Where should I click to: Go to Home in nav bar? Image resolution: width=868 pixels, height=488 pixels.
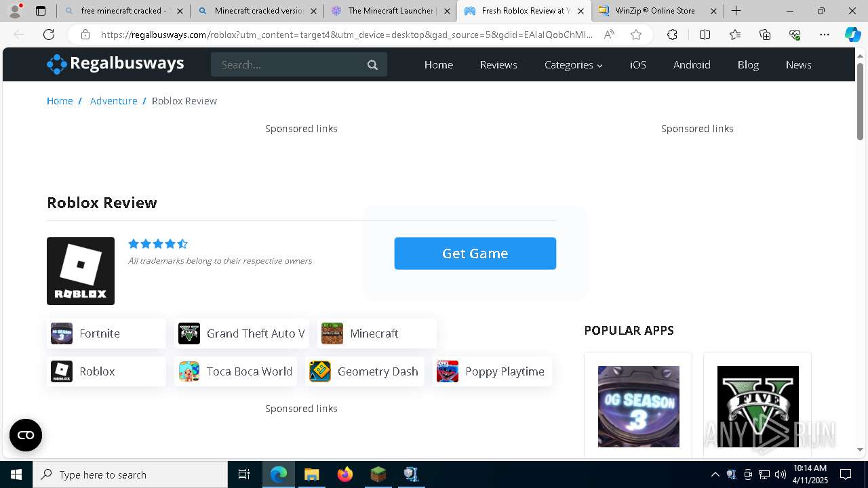(439, 64)
